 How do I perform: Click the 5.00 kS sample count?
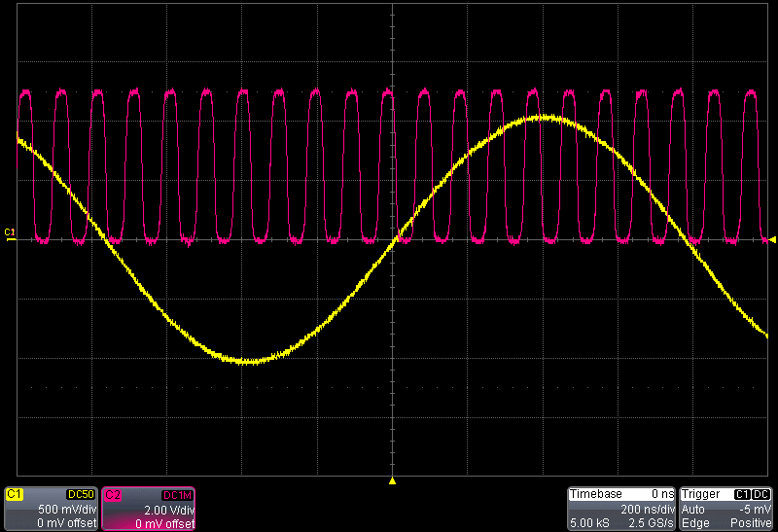coord(589,523)
